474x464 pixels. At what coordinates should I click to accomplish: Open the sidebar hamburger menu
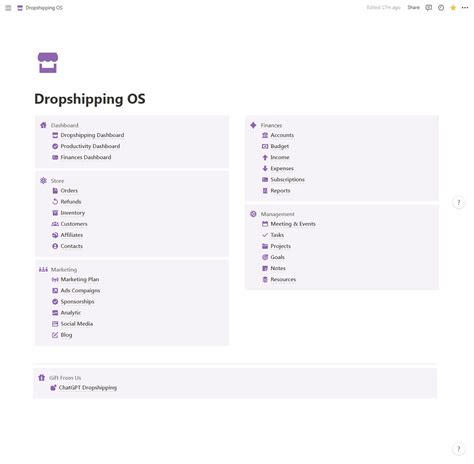coord(8,8)
